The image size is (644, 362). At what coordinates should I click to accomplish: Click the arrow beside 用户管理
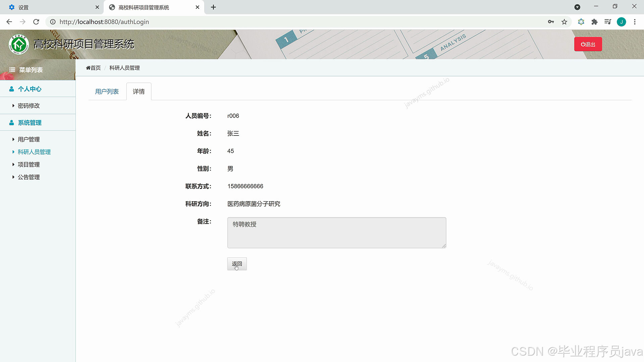[13, 139]
